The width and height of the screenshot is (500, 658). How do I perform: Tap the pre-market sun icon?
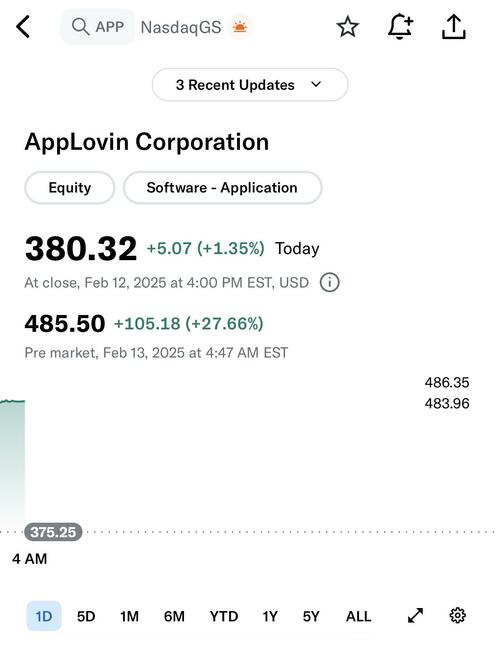(x=240, y=27)
